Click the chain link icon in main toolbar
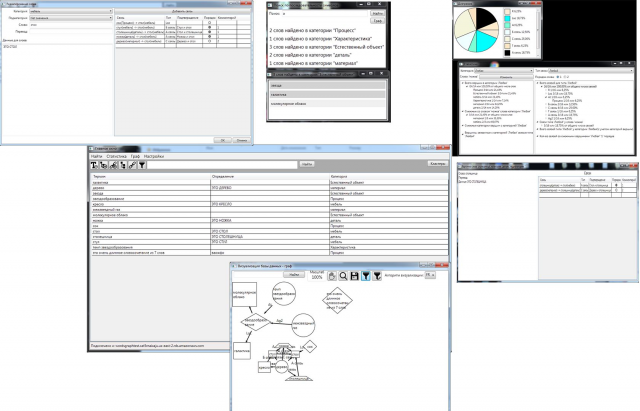The image size is (640, 411). click(132, 165)
